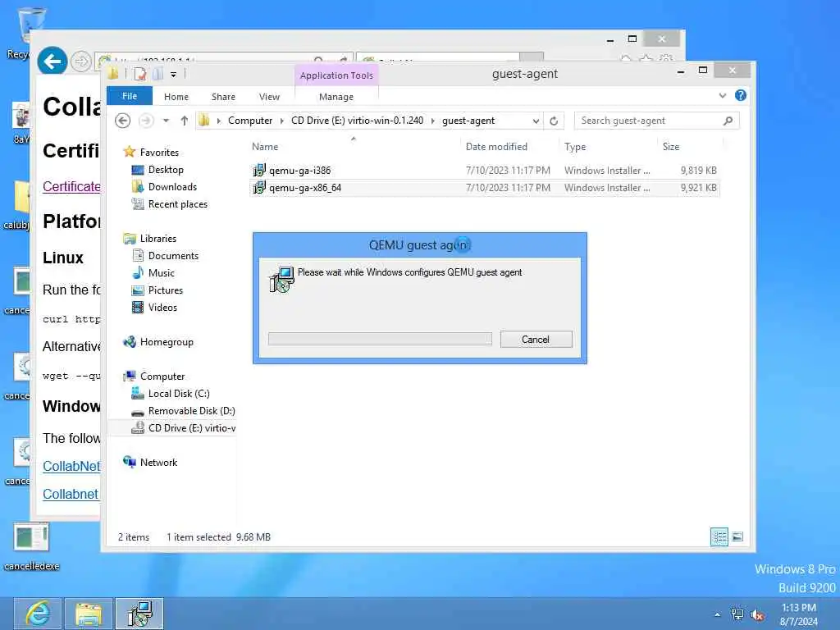Select the Application Tools contextual tab
The width and height of the screenshot is (840, 630).
point(336,75)
